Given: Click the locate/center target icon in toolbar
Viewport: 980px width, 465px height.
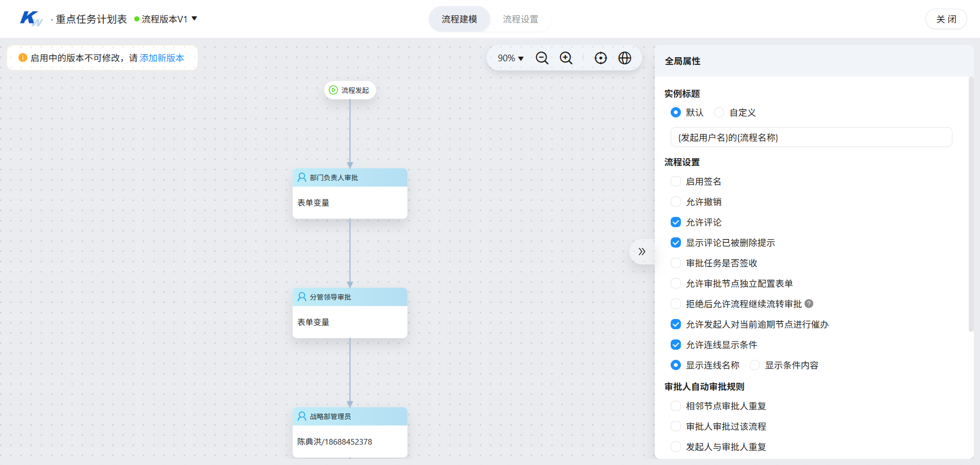Looking at the screenshot, I should point(600,58).
